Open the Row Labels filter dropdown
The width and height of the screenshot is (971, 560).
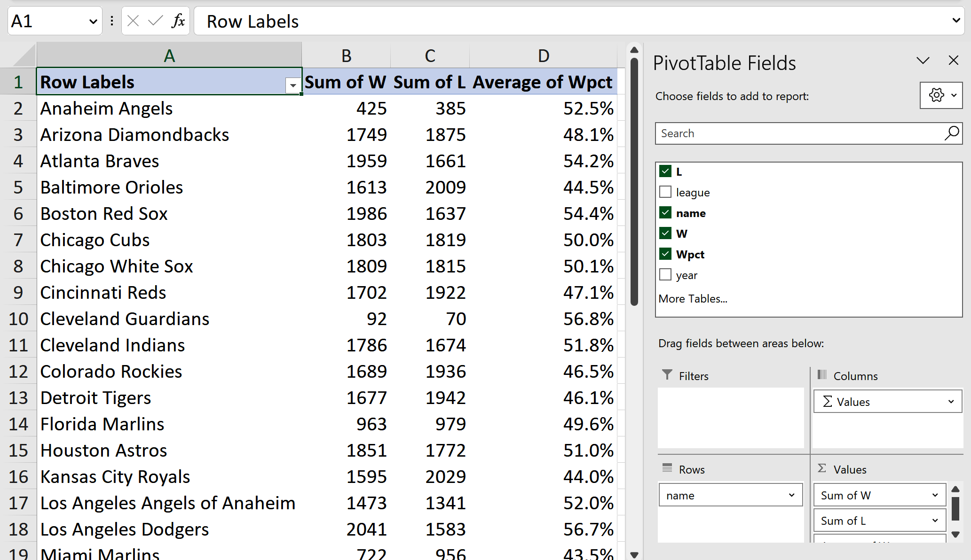(293, 86)
